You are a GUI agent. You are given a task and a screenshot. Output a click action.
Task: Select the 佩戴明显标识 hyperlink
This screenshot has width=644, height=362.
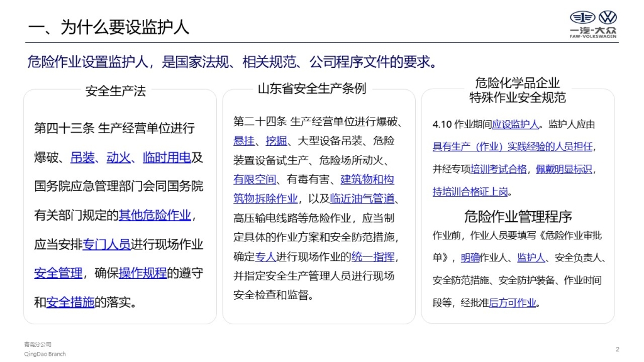[x=565, y=169]
